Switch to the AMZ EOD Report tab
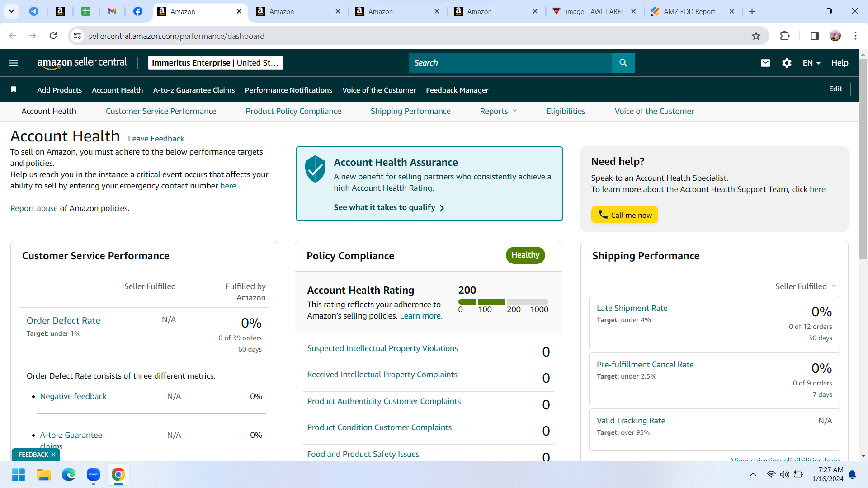868x488 pixels. click(689, 11)
